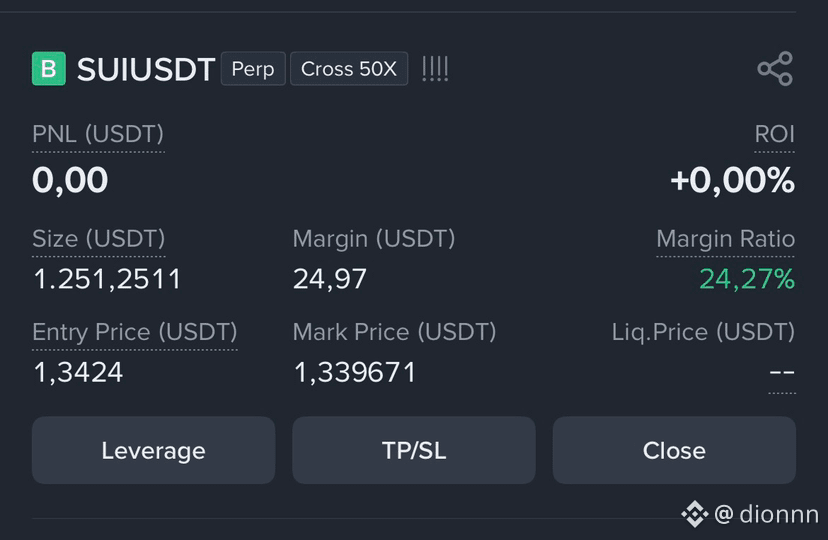Tap the PNL (USDT) label
828x540 pixels.
(98, 134)
